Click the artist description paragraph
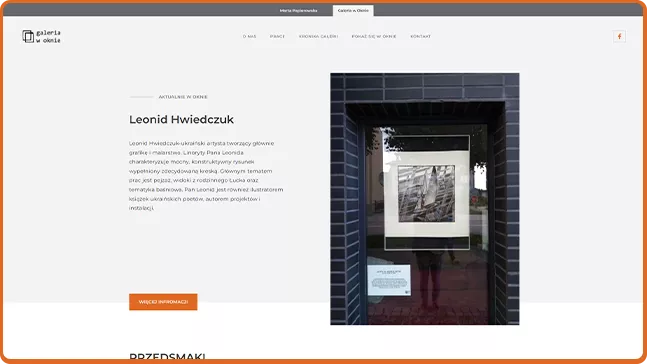This screenshot has height=364, width=647. [x=206, y=176]
